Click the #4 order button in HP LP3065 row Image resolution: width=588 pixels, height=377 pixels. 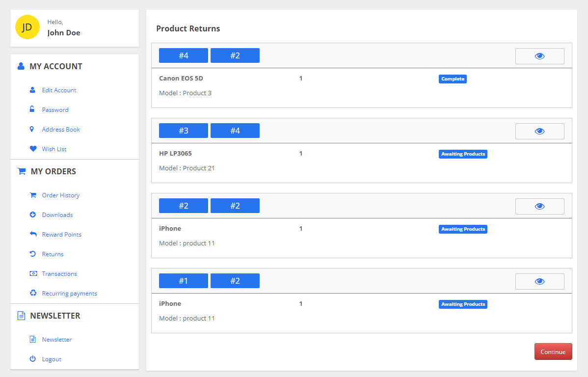(x=235, y=131)
